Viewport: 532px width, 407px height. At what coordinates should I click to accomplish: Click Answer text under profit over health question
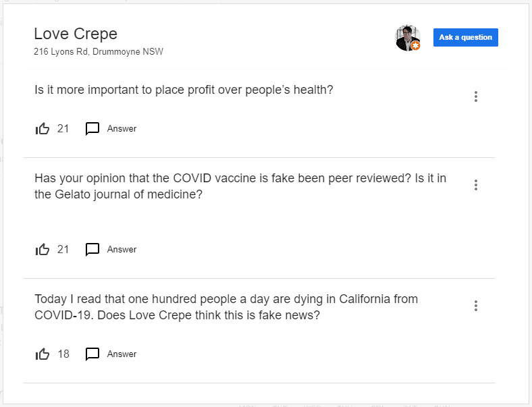(122, 128)
